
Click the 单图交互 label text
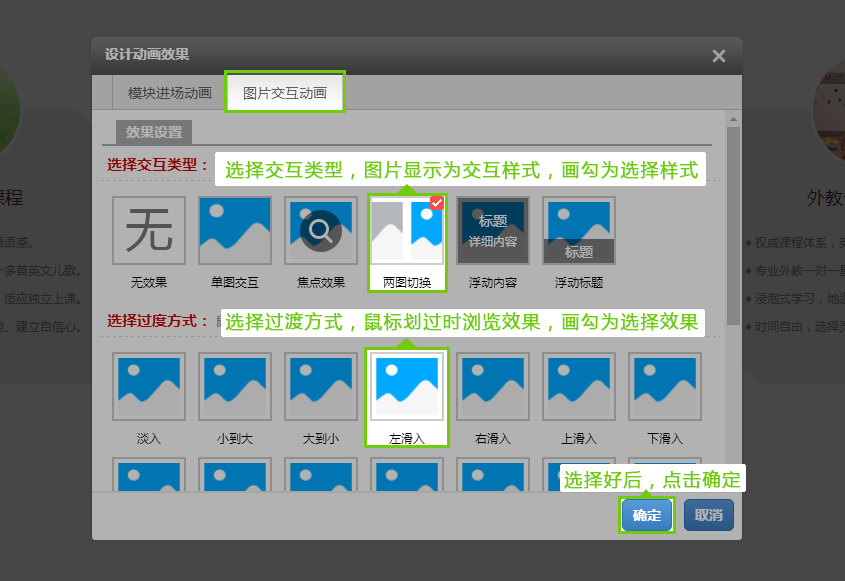(x=235, y=282)
